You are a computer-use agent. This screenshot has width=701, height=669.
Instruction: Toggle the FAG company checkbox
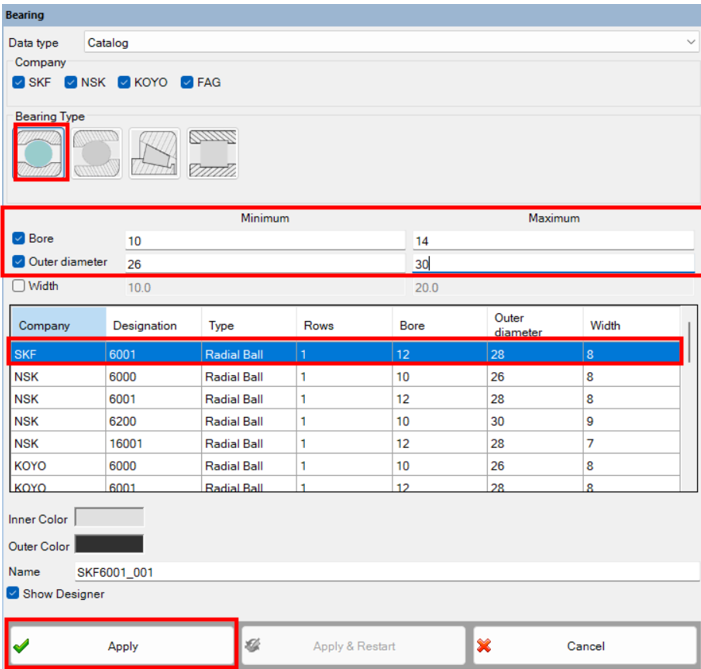point(187,82)
